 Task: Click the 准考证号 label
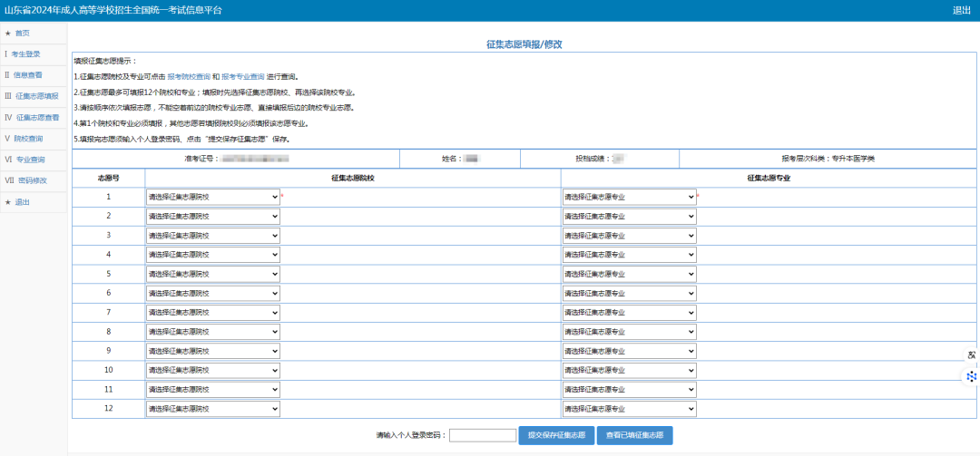203,159
